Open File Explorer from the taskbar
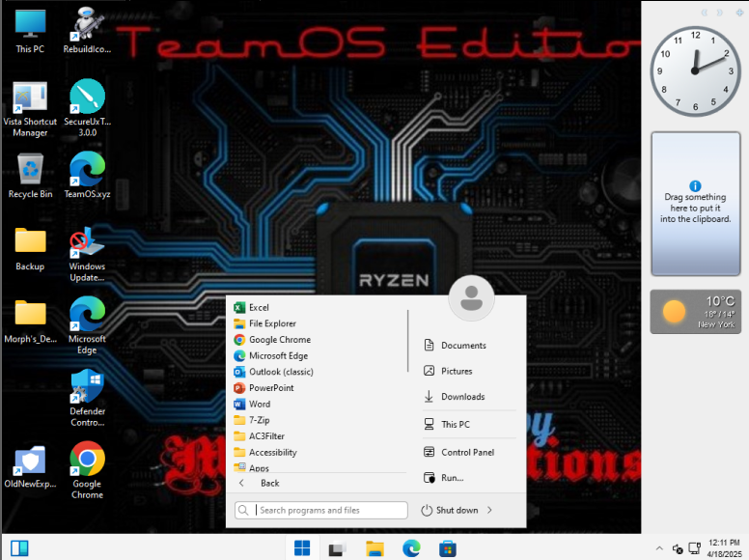Image resolution: width=749 pixels, height=560 pixels. point(374,548)
